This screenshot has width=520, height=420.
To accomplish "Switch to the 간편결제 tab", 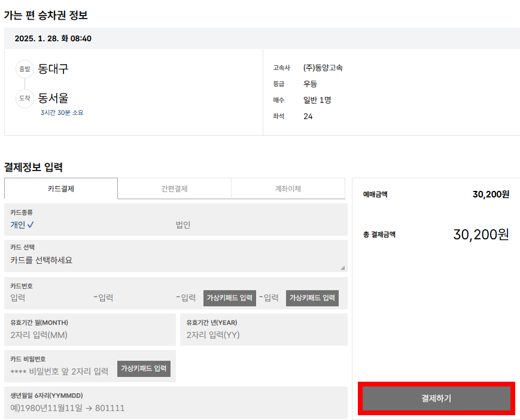I will tap(175, 188).
